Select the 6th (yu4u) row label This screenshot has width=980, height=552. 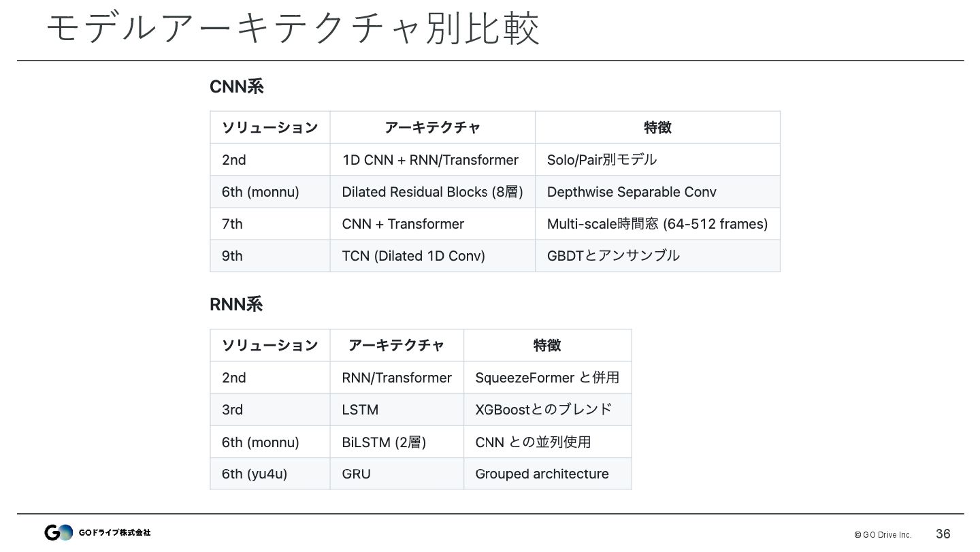point(255,474)
